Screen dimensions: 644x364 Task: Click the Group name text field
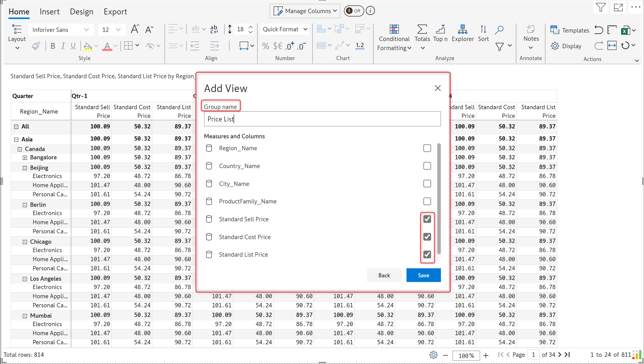322,119
